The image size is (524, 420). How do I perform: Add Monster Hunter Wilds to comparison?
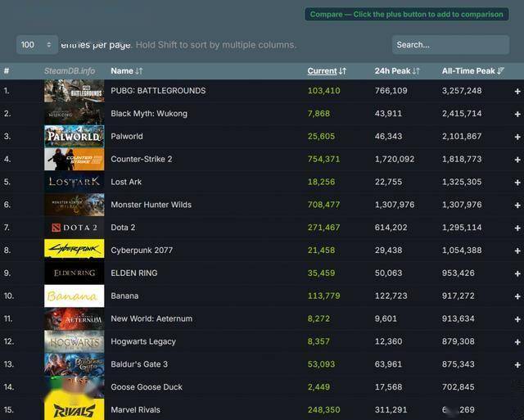point(517,205)
